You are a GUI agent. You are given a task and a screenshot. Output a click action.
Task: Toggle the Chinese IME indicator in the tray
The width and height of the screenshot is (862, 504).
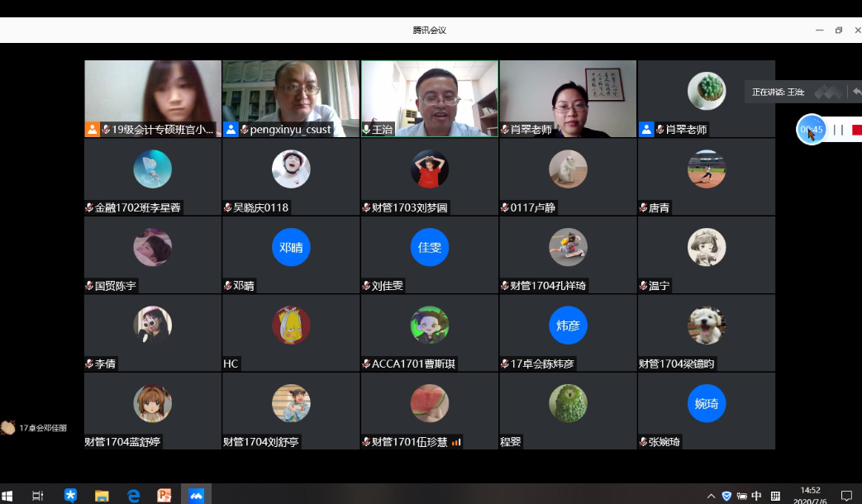click(756, 496)
